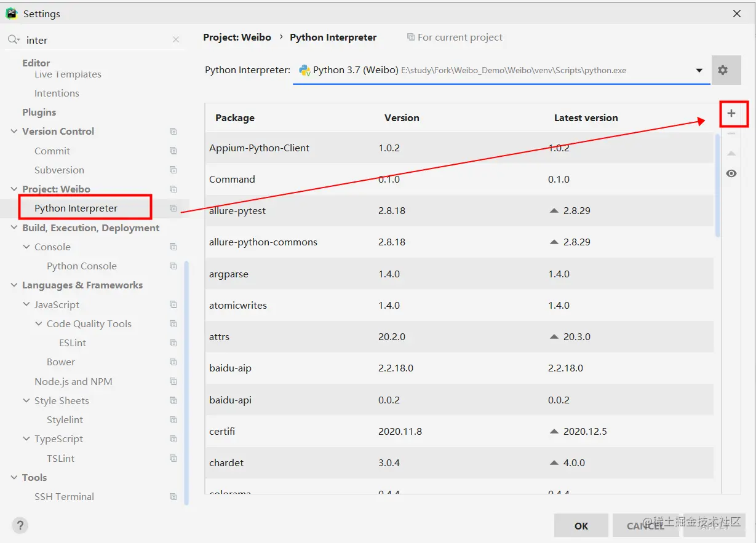Click project-level icon next to Node.js and NPM
The width and height of the screenshot is (756, 543).
click(173, 381)
